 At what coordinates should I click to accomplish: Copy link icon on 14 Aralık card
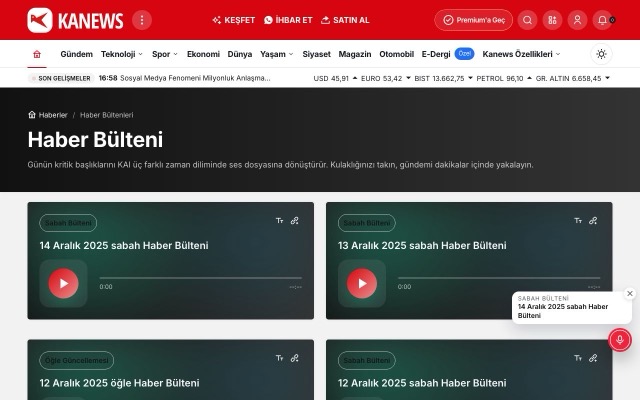click(x=294, y=221)
